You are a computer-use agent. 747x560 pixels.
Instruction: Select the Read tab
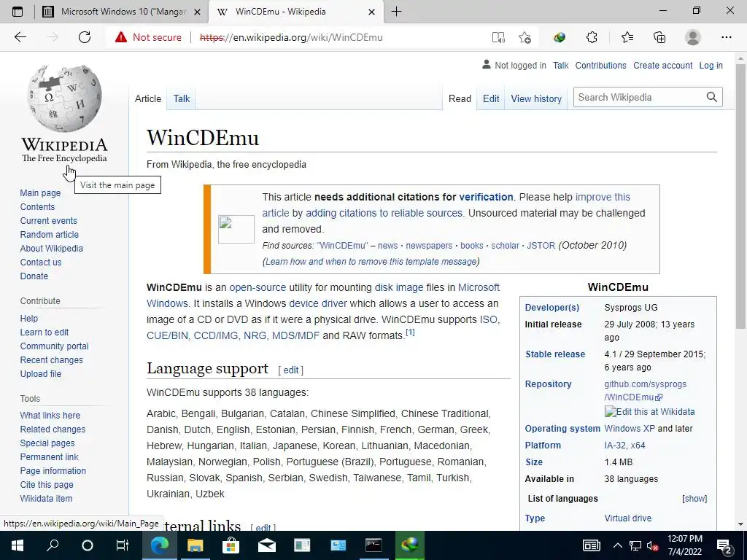tap(460, 98)
